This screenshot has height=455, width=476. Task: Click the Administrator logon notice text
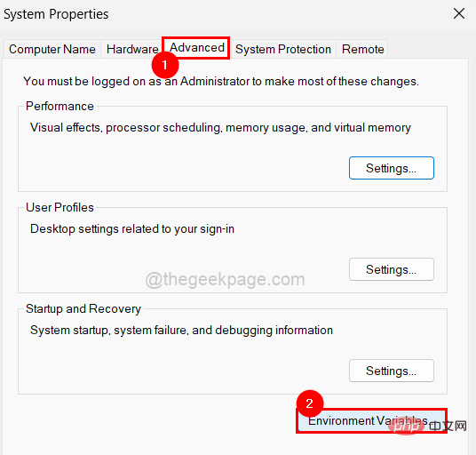[221, 82]
